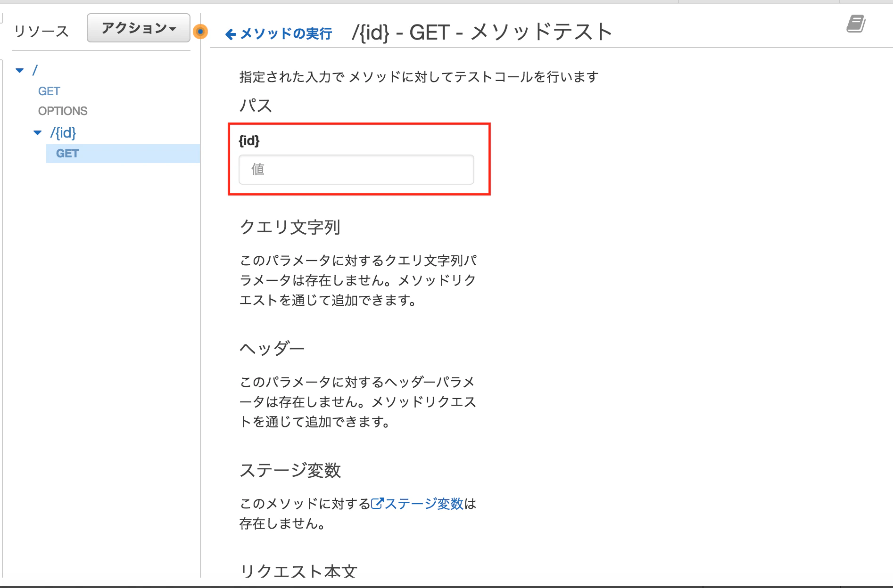The height and width of the screenshot is (588, 893).
Task: Click the orange circle panel toggle
Action: [x=200, y=32]
